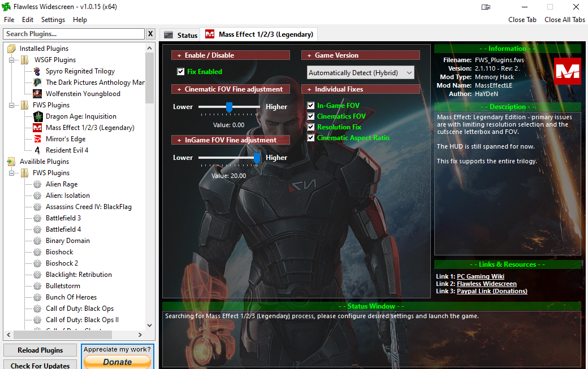
Task: Collapse the available FWS Plugins tree node
Action: [x=12, y=173]
